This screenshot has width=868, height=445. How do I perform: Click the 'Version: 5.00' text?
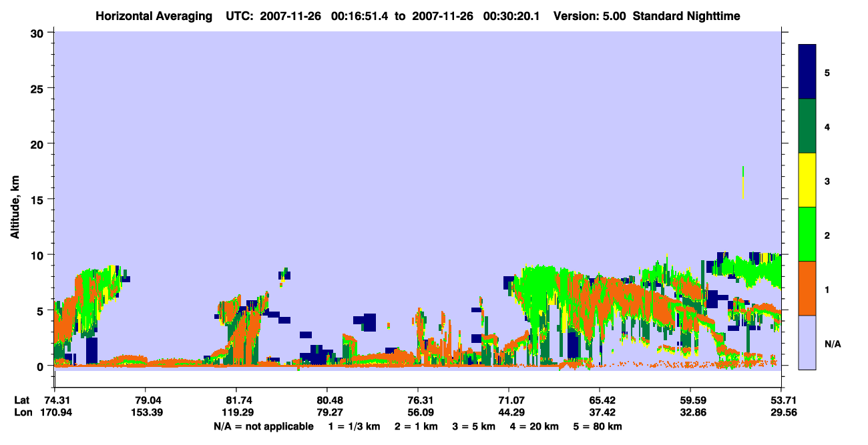tap(590, 16)
